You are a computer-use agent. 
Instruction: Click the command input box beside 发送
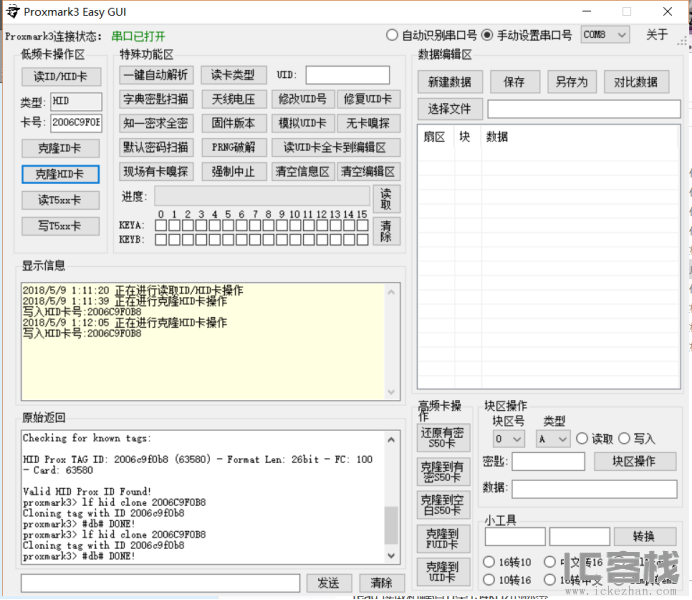click(161, 583)
